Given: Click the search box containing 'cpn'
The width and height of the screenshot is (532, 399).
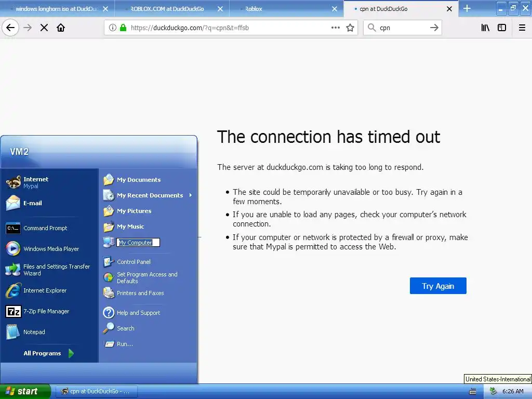Looking at the screenshot, I should 402,28.
